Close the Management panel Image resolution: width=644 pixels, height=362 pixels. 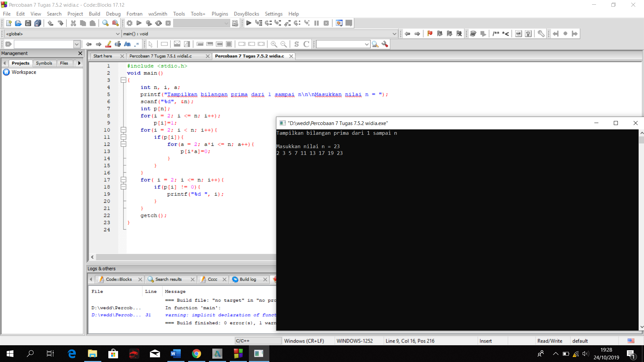pos(80,53)
